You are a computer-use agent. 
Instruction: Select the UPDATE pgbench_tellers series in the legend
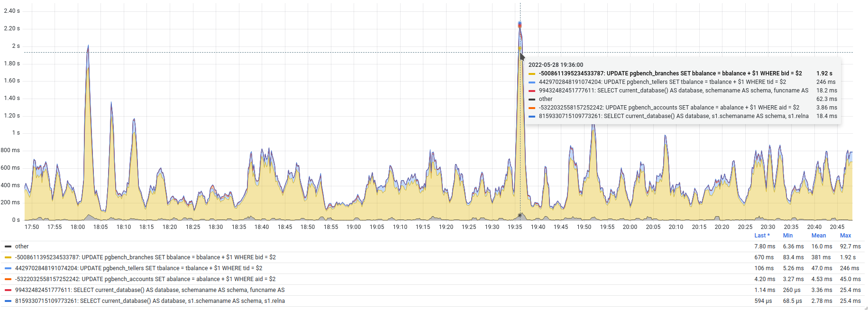click(x=138, y=268)
